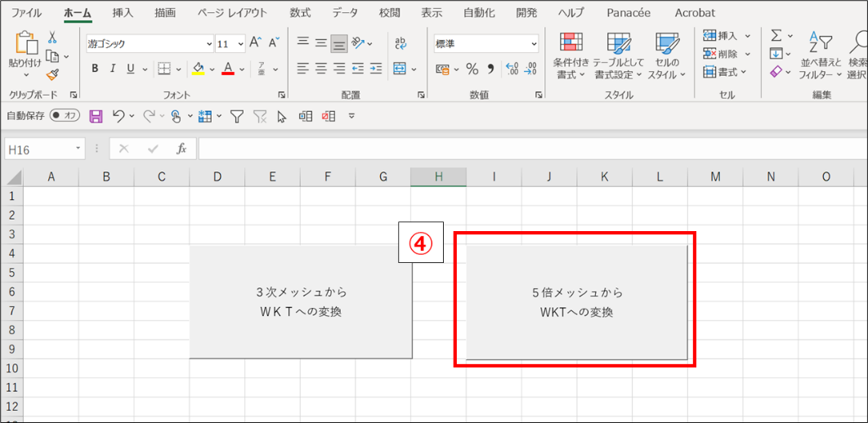Open the fill color dropdown arrow
Image resolution: width=868 pixels, height=423 pixels.
212,69
